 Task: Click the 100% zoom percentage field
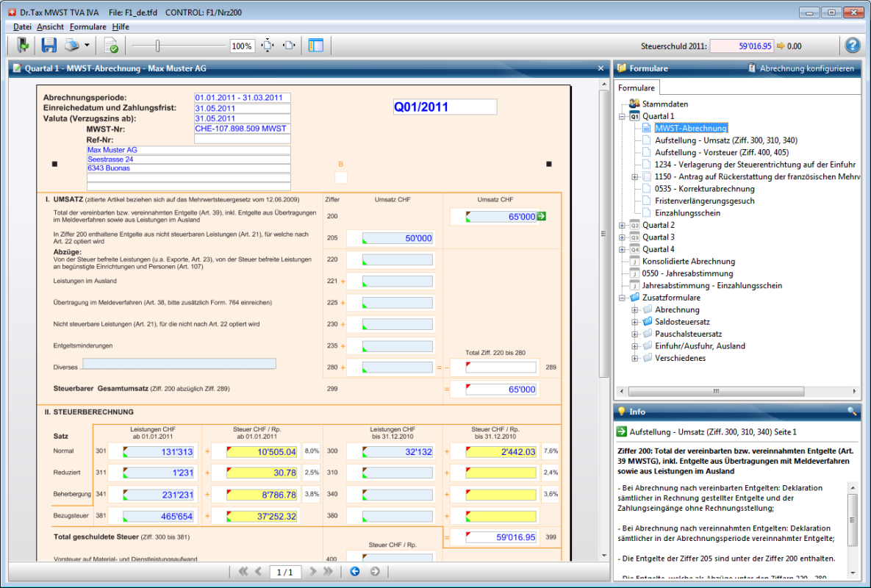coord(242,46)
